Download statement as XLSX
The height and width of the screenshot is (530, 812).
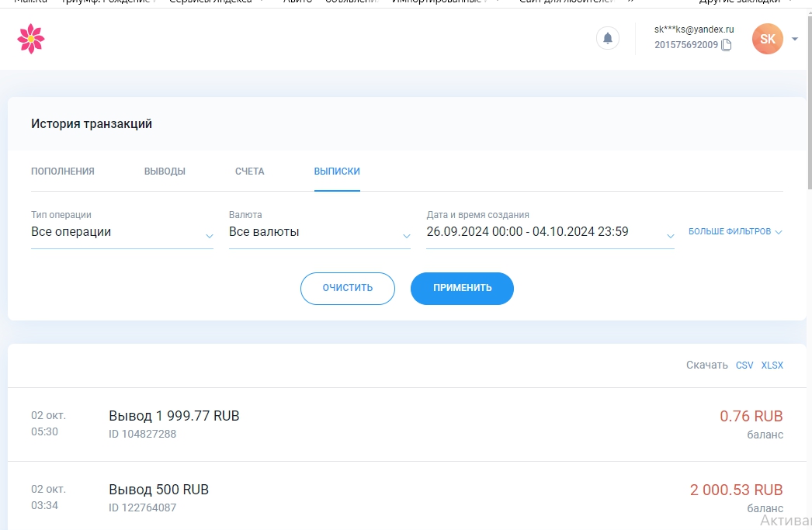pos(772,365)
